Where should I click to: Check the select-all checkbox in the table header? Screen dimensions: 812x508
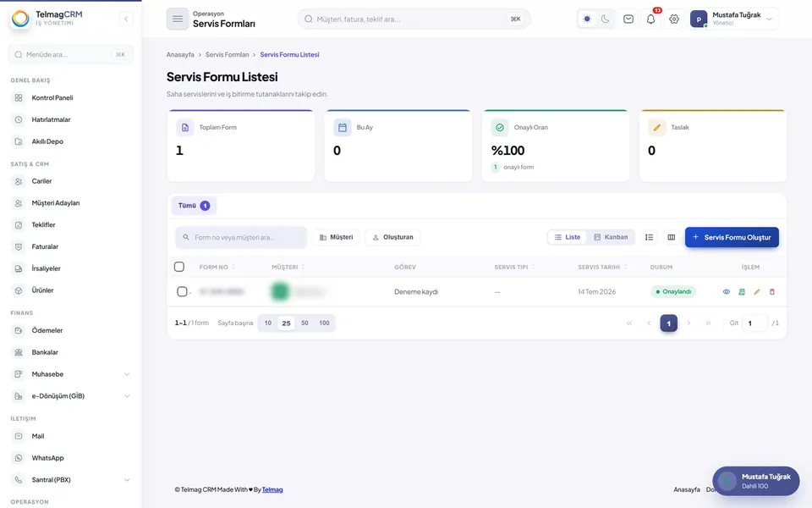tap(179, 267)
